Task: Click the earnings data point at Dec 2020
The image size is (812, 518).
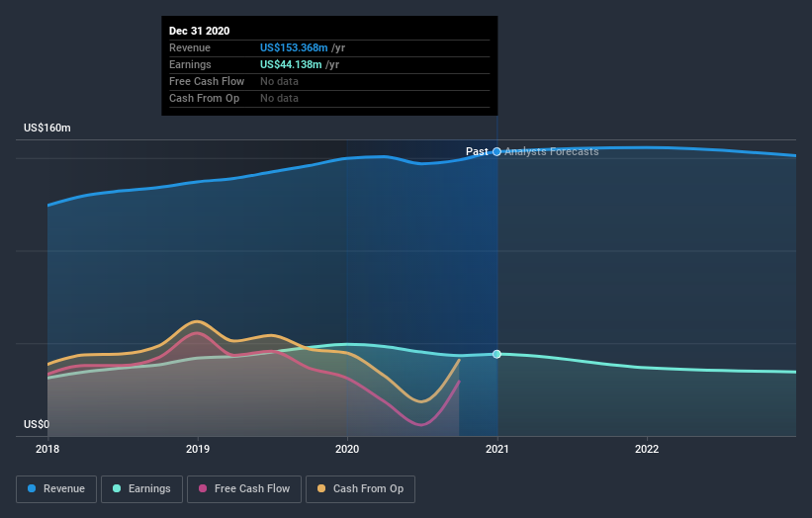Action: 497,354
